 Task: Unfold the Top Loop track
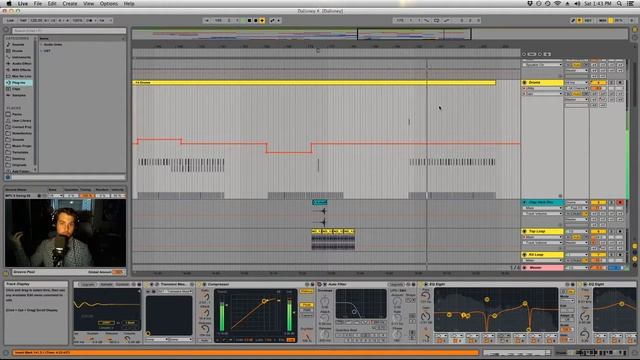click(524, 231)
